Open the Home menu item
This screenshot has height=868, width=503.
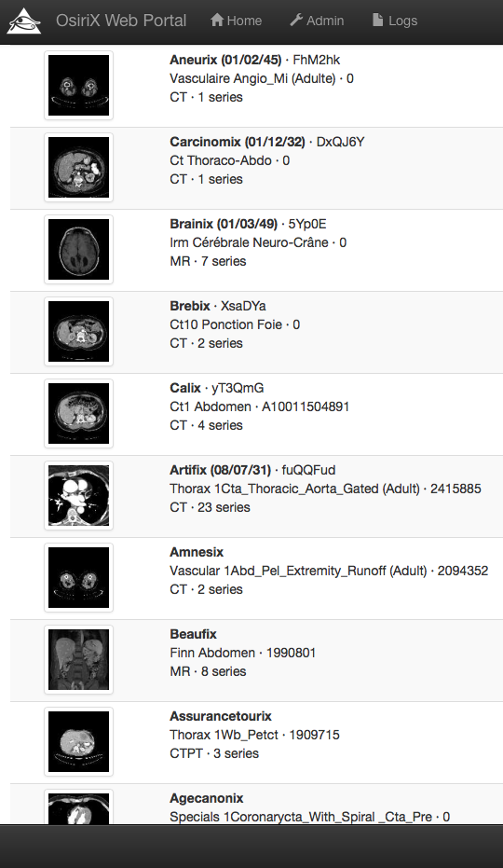237,21
